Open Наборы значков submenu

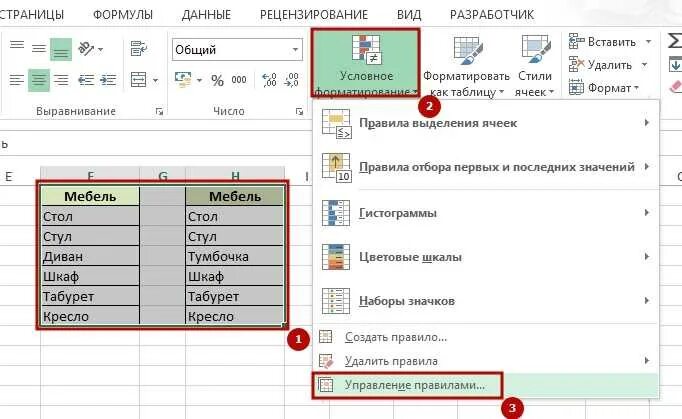pos(486,301)
